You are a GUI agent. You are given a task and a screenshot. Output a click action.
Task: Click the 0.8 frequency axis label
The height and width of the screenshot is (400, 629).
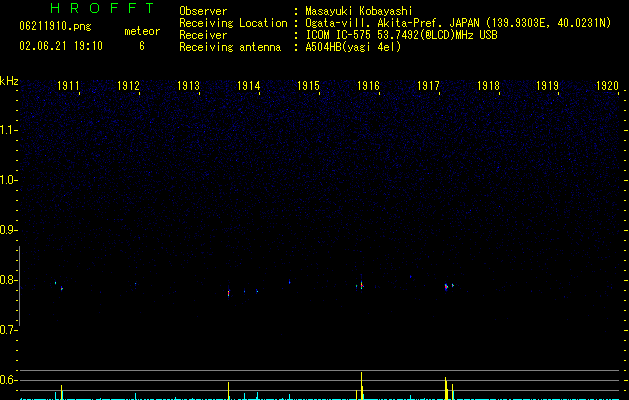point(9,280)
